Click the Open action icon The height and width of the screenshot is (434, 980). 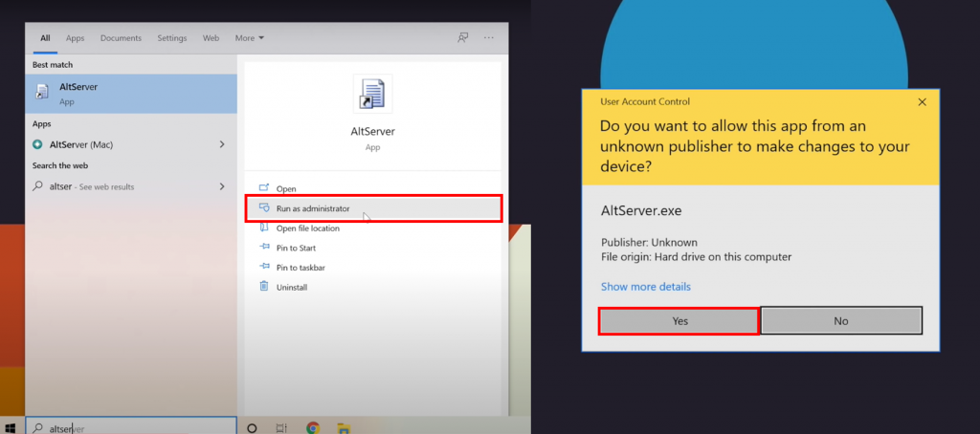(264, 188)
